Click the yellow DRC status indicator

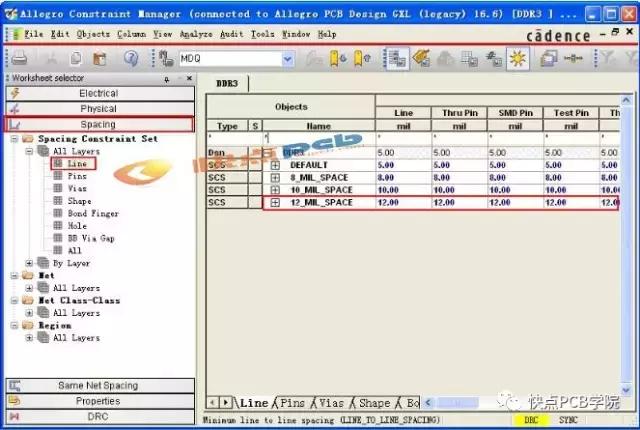pyautogui.click(x=531, y=420)
